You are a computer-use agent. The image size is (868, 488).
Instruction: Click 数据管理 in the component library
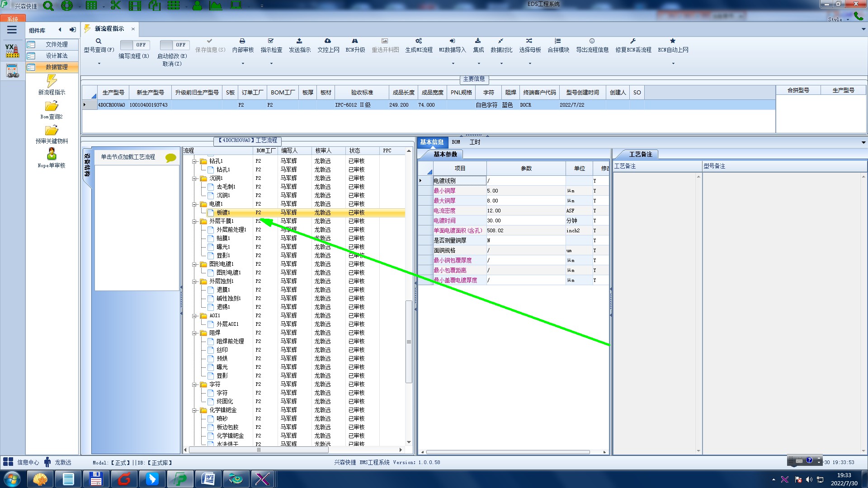[x=57, y=67]
